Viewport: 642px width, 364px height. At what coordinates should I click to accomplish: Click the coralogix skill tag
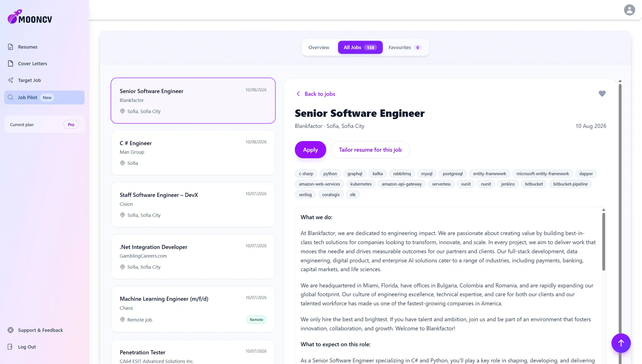[x=331, y=194]
